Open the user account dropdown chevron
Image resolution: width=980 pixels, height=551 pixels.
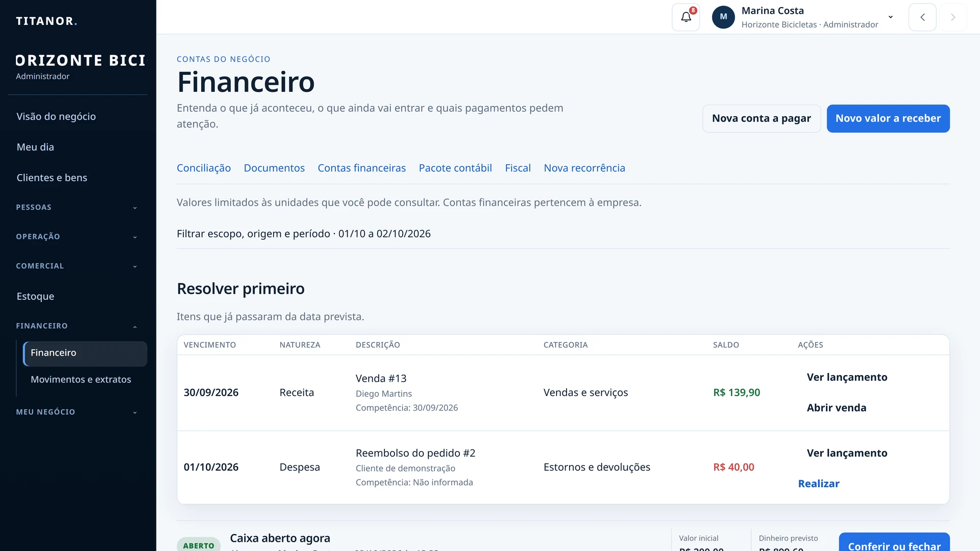tap(891, 17)
